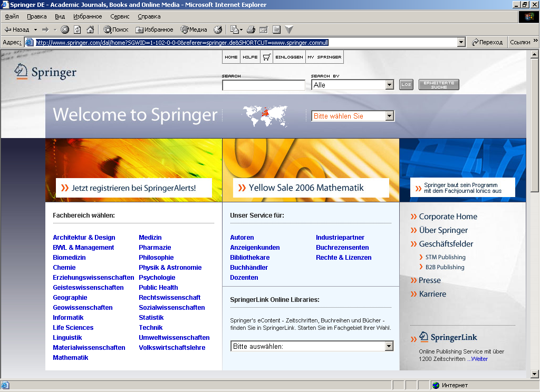540x392 pixels.
Task: Open the shopping cart icon in Springer navigation
Action: click(266, 57)
